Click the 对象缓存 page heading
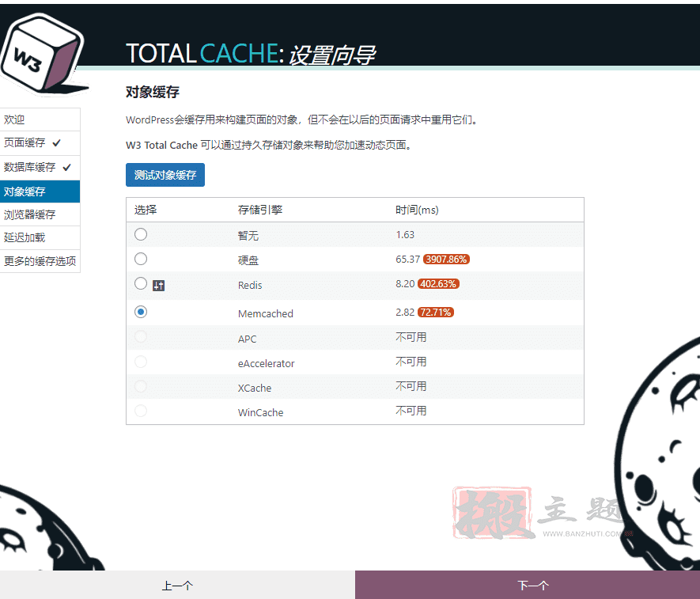 click(x=153, y=92)
